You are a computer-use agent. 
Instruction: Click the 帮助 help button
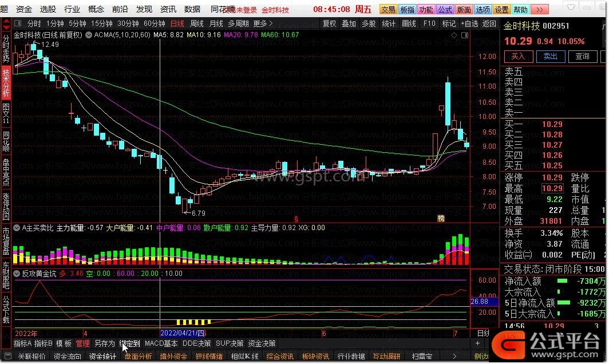point(520,9)
